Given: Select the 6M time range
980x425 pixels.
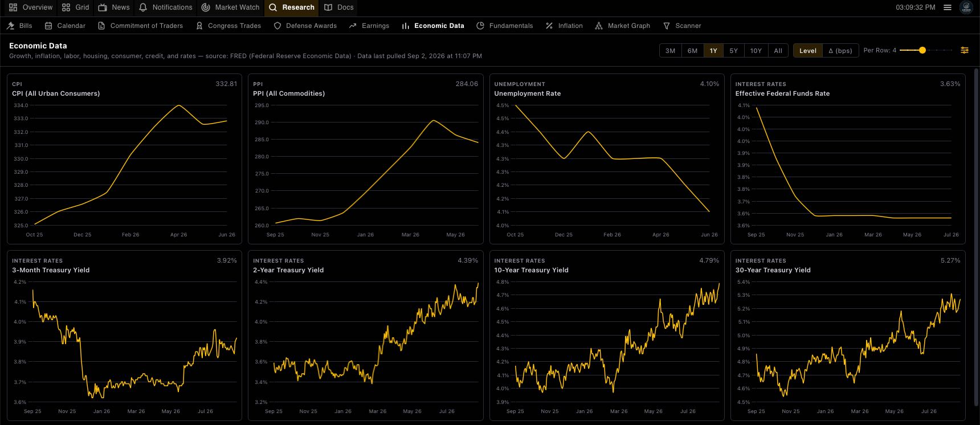Looking at the screenshot, I should (x=692, y=51).
